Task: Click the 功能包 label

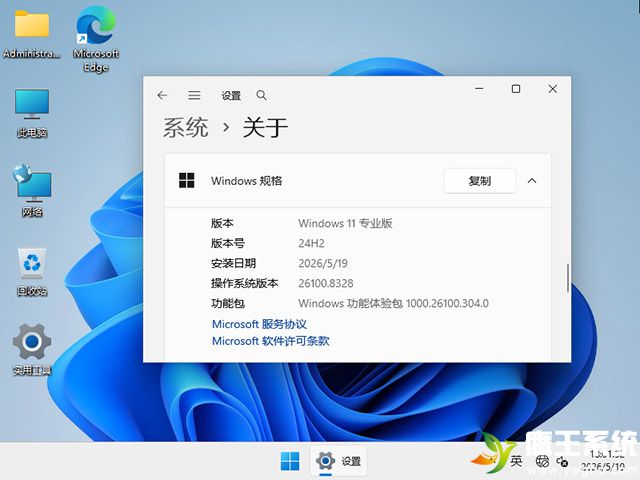Action: pyautogui.click(x=228, y=303)
